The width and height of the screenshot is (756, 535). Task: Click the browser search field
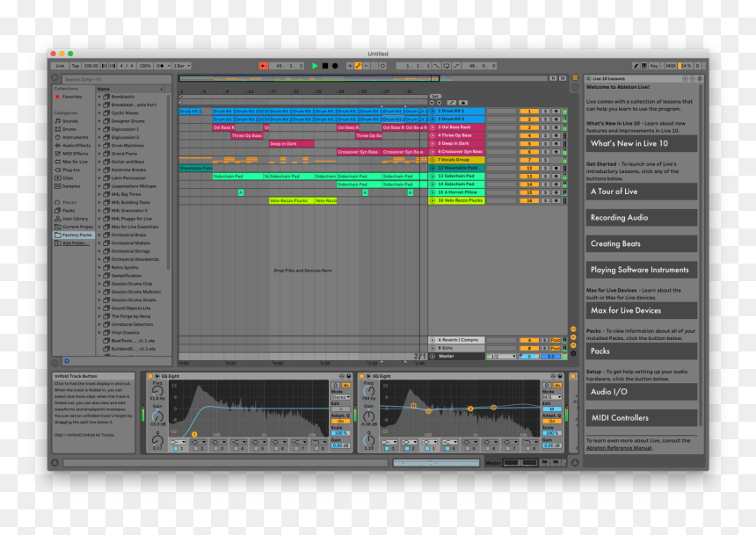pos(117,80)
